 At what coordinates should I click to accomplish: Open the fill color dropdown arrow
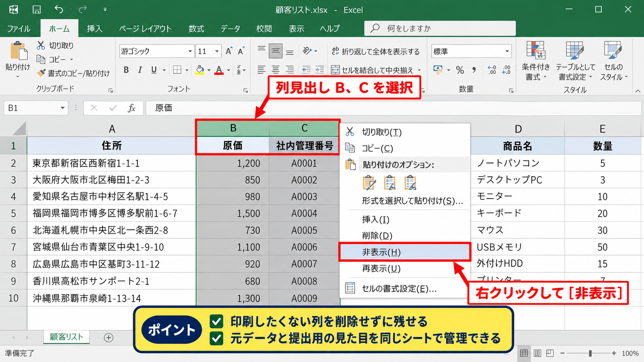(x=209, y=70)
